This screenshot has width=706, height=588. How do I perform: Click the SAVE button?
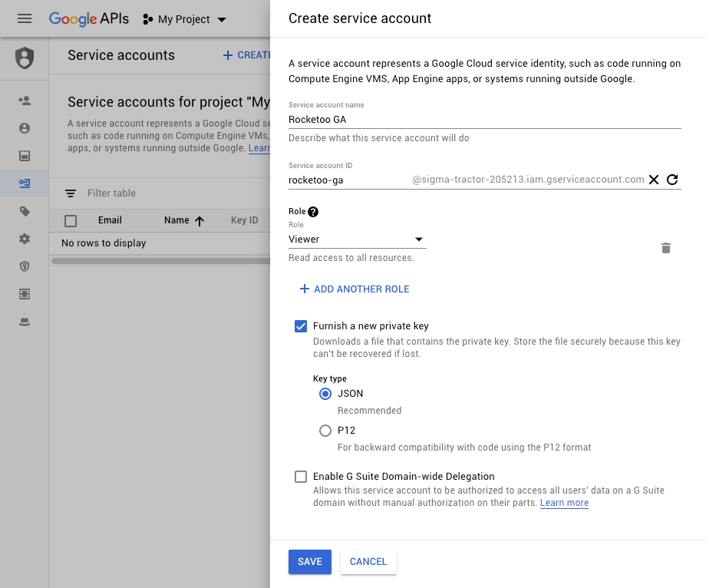[309, 562]
